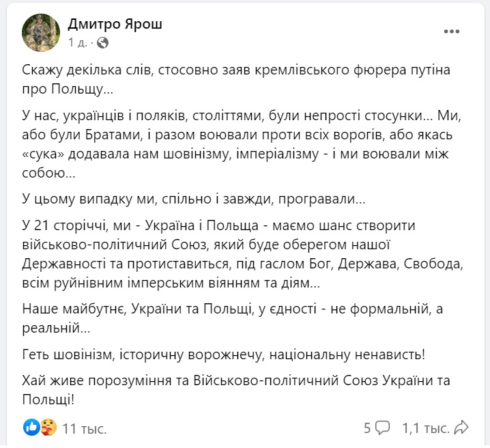Click the paragraph starting 'У 21 сторіччі'
This screenshot has width=490, height=448.
pyautogui.click(x=242, y=254)
